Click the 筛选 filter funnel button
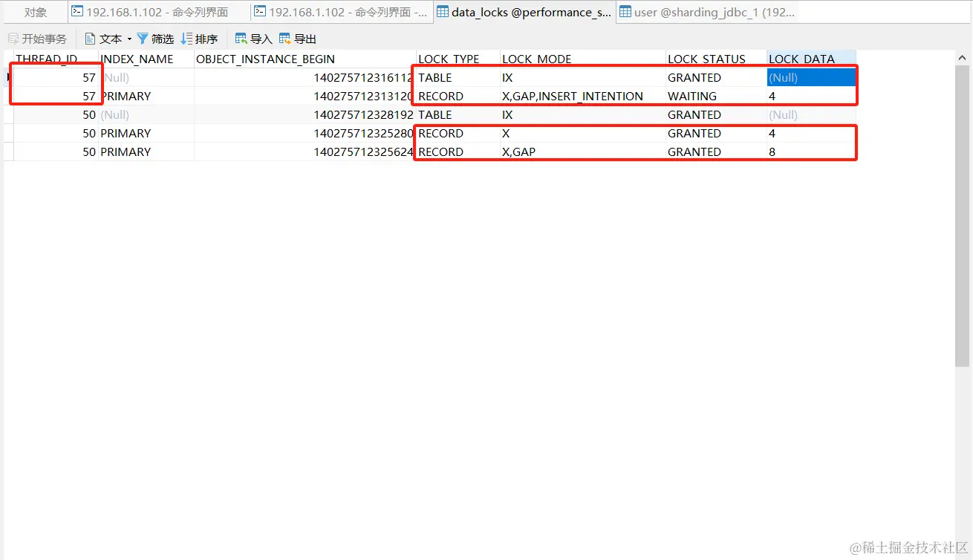The image size is (973, 560). click(155, 39)
